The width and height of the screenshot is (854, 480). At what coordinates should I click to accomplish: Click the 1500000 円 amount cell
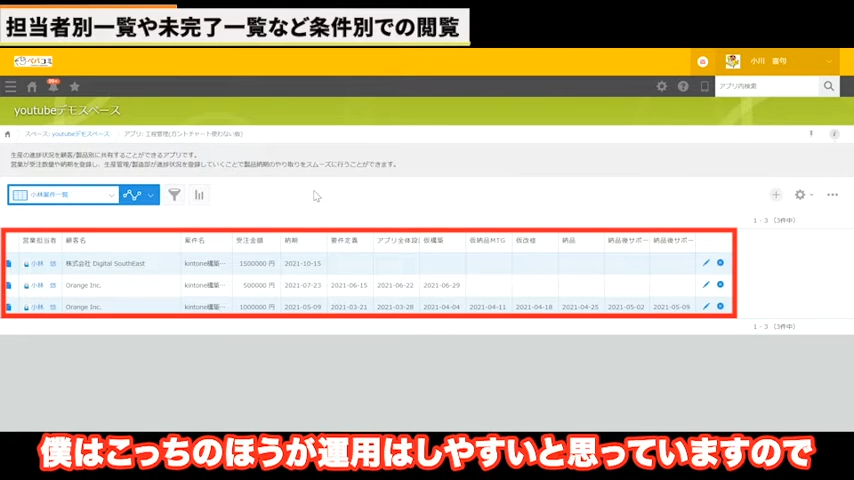click(x=257, y=264)
